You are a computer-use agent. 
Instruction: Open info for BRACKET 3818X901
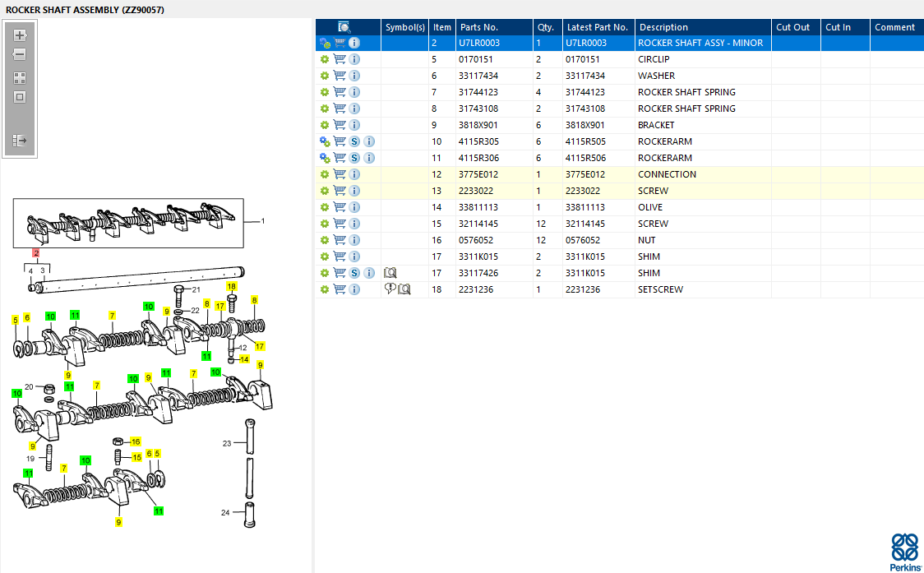point(354,125)
